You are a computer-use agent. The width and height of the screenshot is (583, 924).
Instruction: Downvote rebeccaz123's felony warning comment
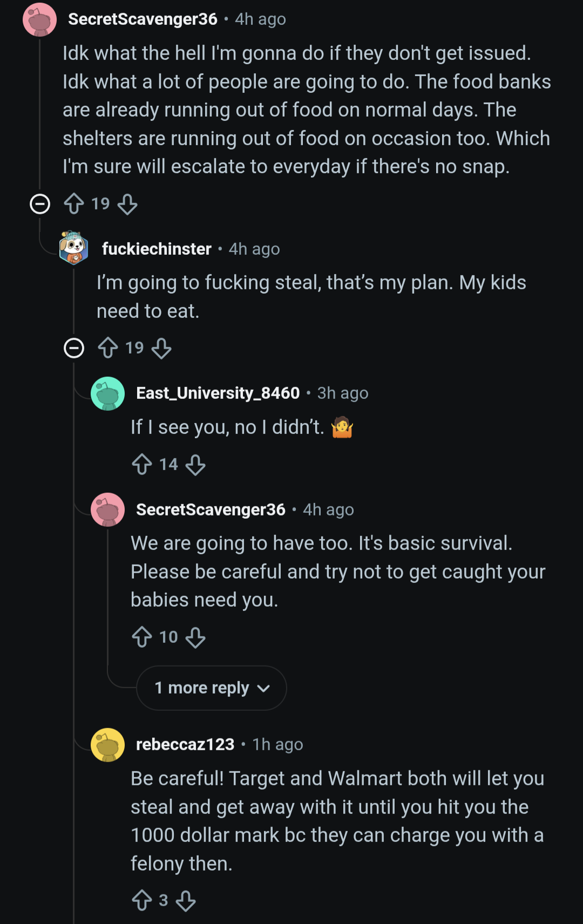point(186,900)
